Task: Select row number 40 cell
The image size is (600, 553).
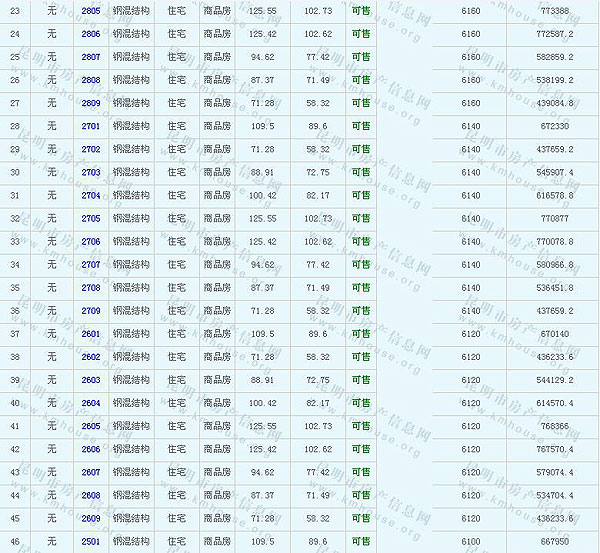Action: coord(15,402)
